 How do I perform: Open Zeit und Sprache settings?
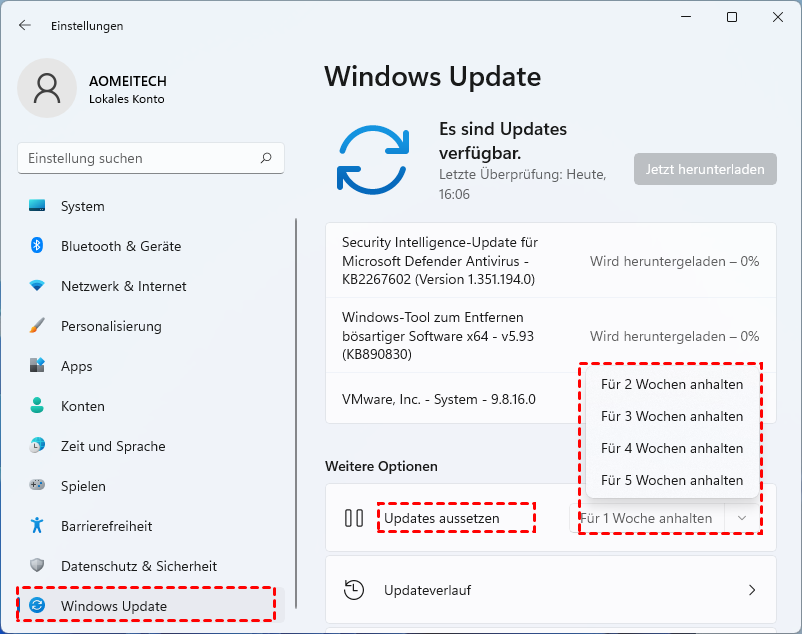pos(151,446)
